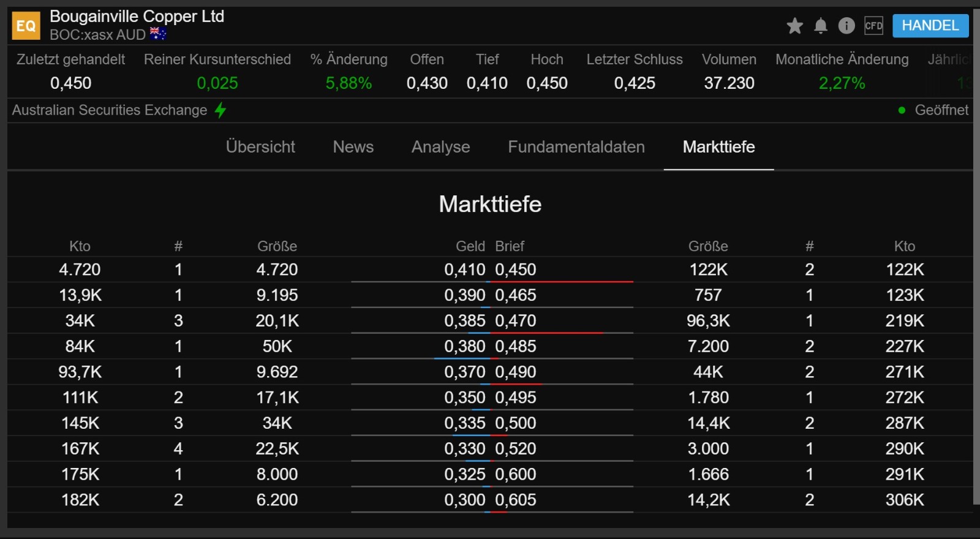Click bid size 20,1K
This screenshot has width=980, height=539.
(x=277, y=321)
